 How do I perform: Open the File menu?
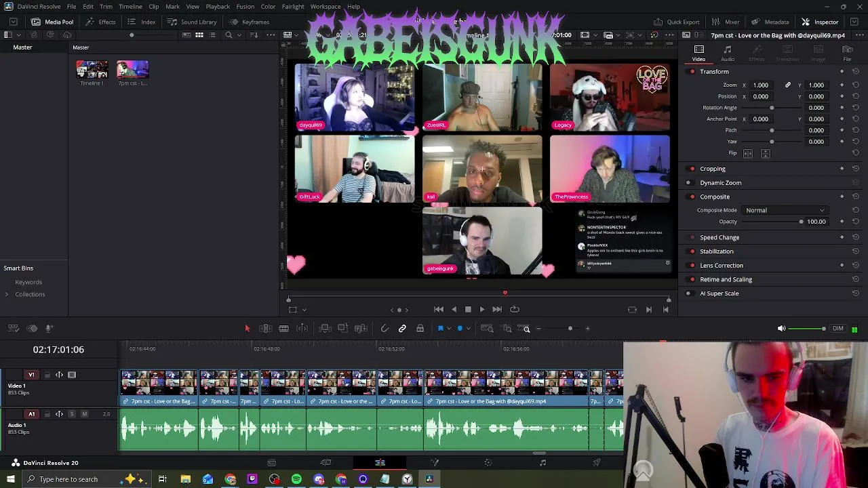[71, 7]
